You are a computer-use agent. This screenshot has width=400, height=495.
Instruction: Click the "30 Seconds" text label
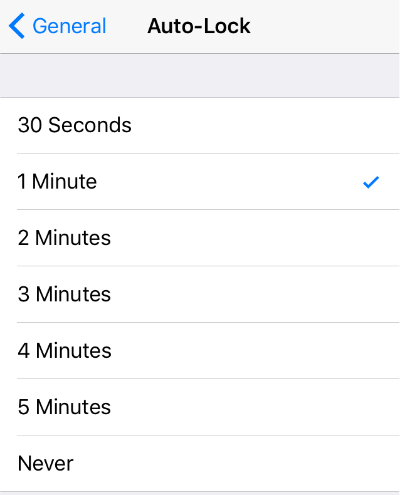pos(75,125)
